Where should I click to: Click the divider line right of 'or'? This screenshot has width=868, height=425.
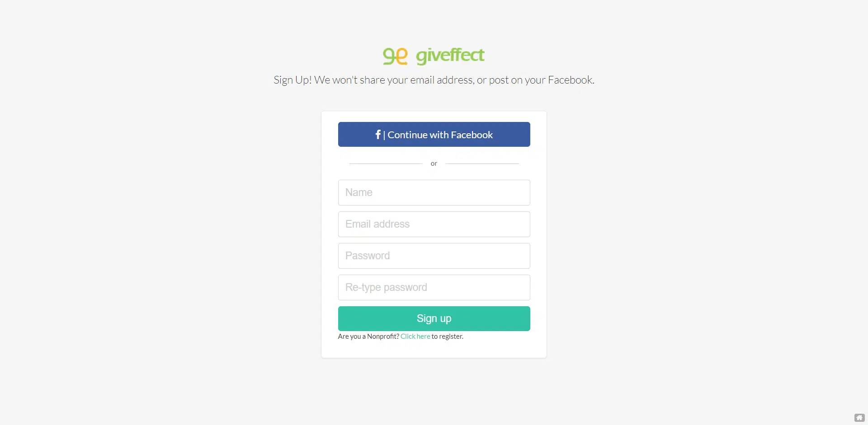(x=482, y=163)
